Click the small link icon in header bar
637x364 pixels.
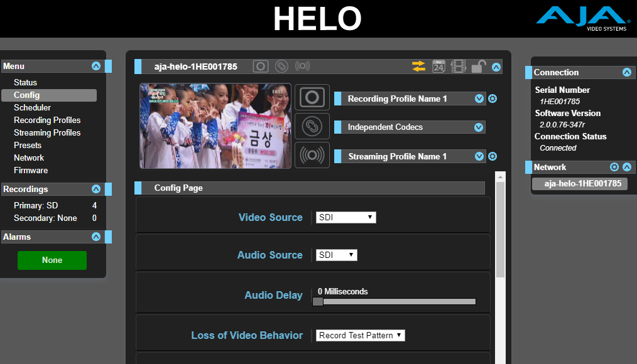click(281, 66)
